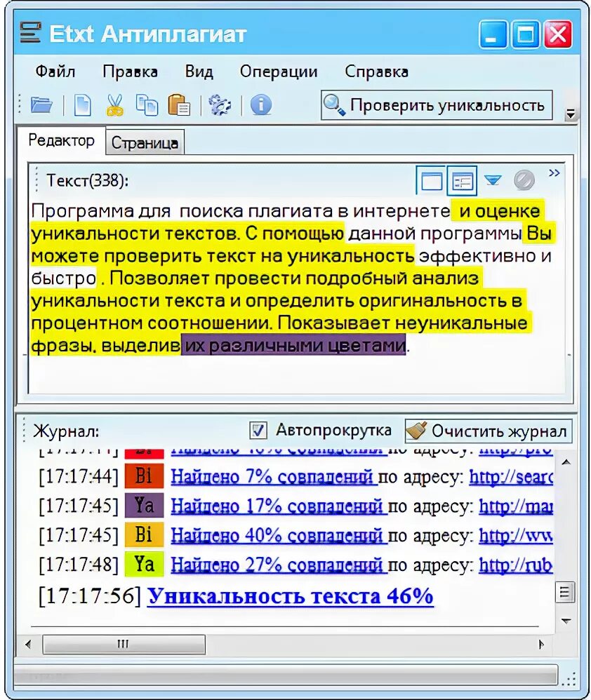
Task: Open the http://searc address link
Action: [x=511, y=477]
